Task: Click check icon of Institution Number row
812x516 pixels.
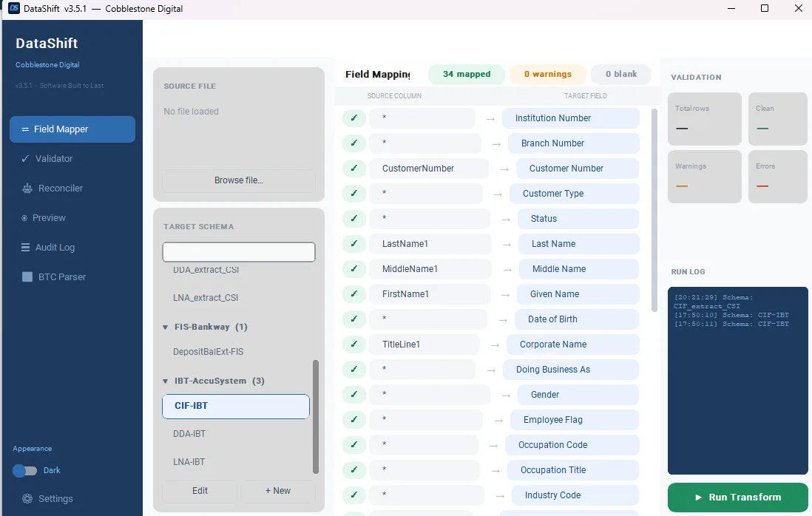Action: 354,118
